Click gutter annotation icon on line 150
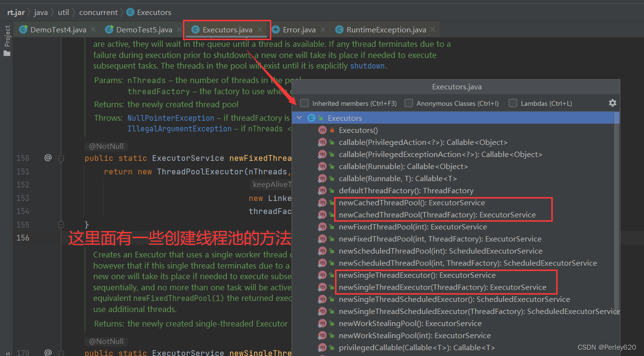Screen dimensions: 644x356 click(x=48, y=157)
